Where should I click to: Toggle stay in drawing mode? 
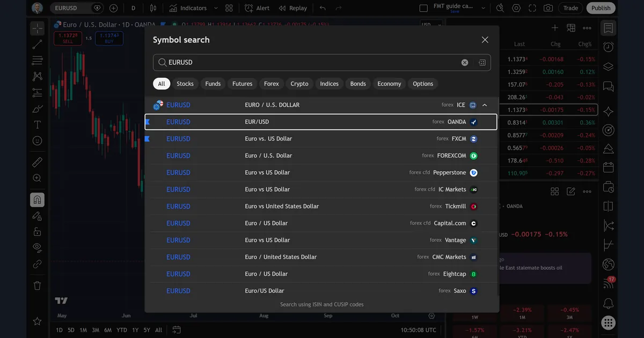click(x=37, y=216)
